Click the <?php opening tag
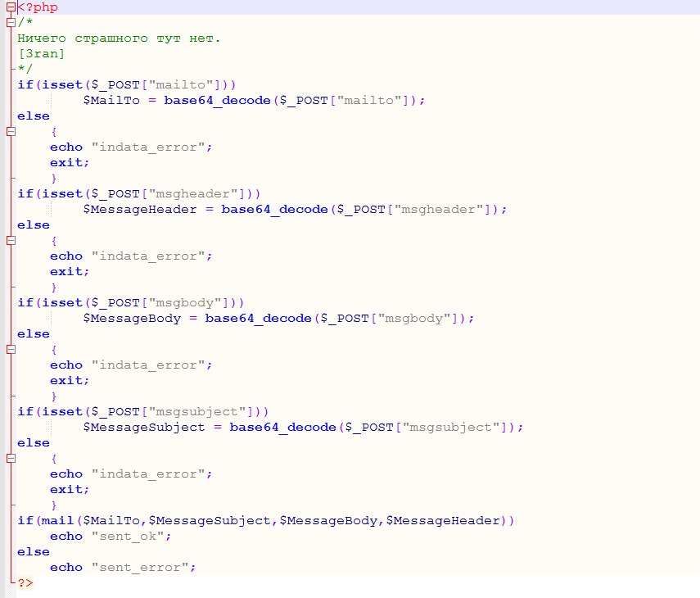700x598 pixels. click(x=38, y=7)
